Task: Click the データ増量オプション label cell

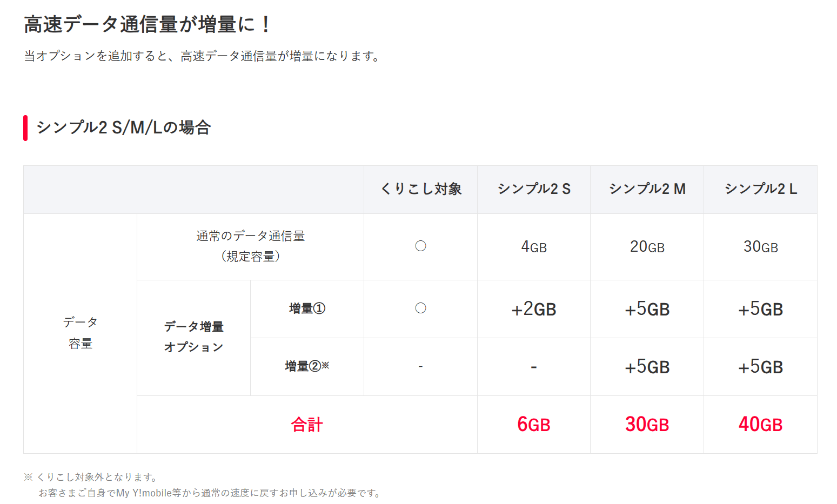Action: coord(194,337)
